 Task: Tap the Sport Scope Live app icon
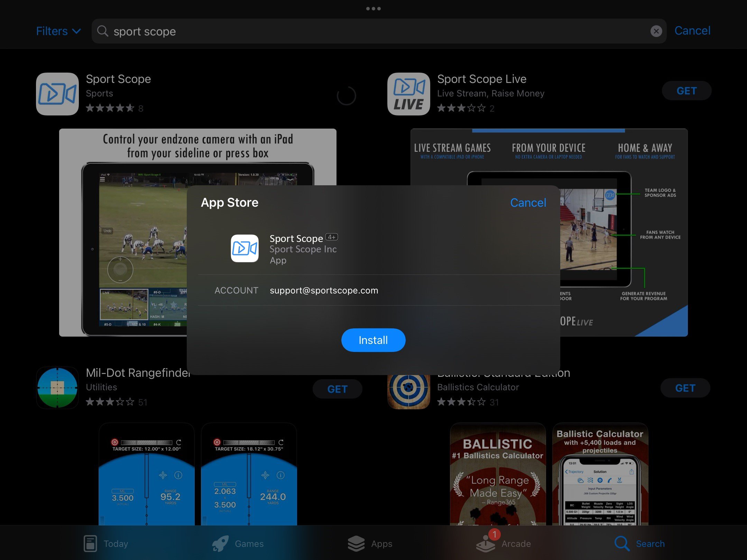pyautogui.click(x=408, y=94)
